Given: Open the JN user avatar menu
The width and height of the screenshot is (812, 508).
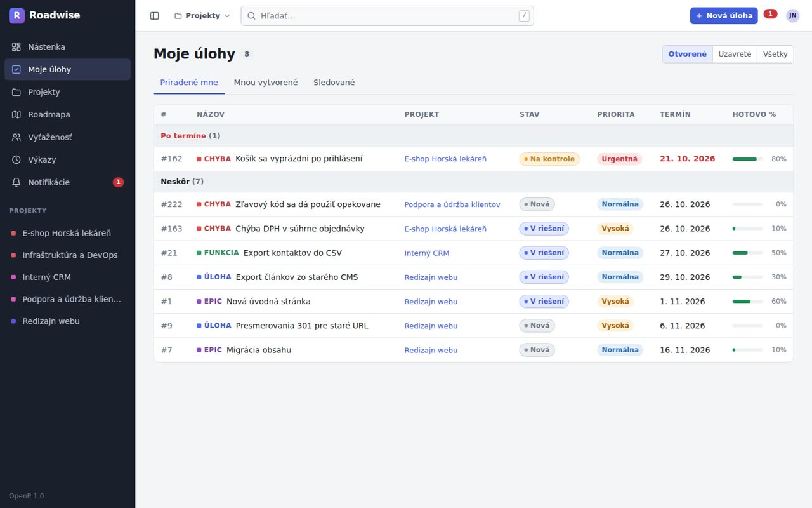Looking at the screenshot, I should pos(793,16).
